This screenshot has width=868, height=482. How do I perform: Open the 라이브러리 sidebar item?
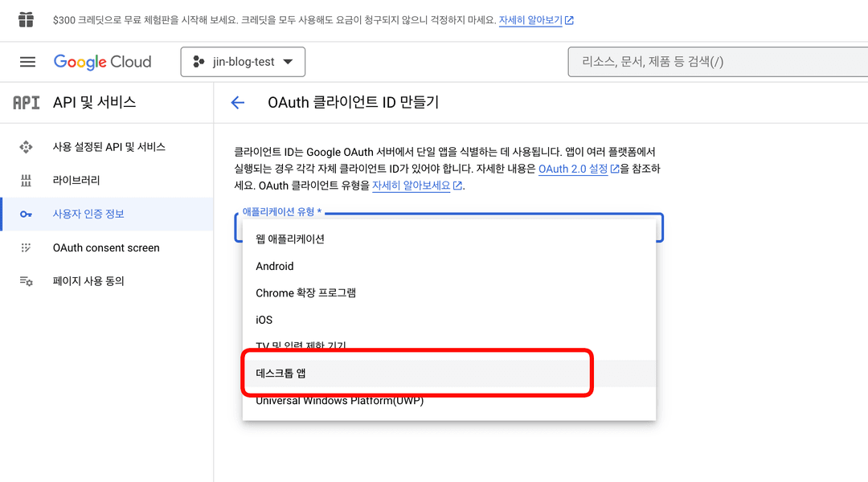tap(107, 181)
